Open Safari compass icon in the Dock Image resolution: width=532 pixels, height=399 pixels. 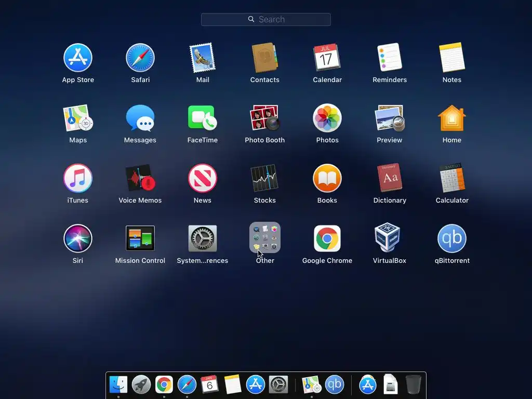(187, 384)
